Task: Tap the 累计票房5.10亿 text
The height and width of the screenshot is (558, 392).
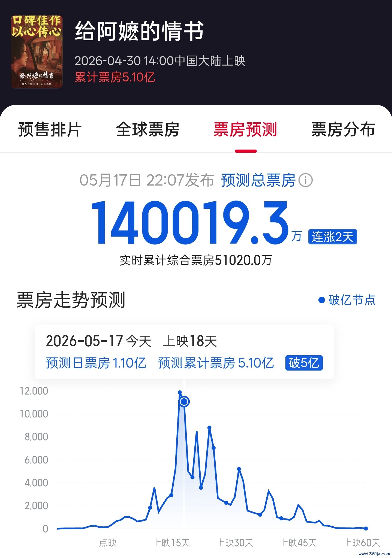Action: coord(115,77)
